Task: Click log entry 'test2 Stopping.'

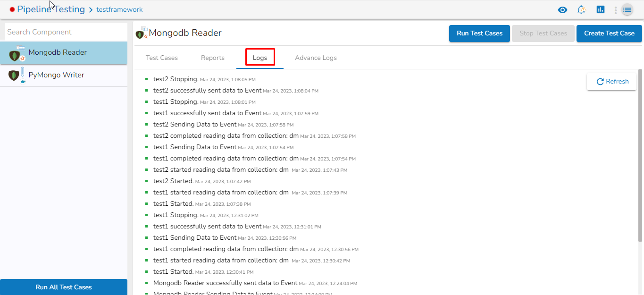Action: (x=204, y=79)
